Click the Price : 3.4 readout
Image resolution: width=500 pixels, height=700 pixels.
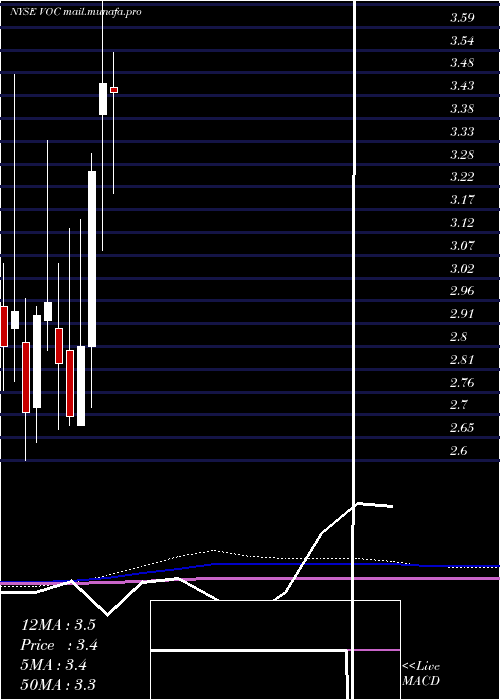tap(59, 645)
